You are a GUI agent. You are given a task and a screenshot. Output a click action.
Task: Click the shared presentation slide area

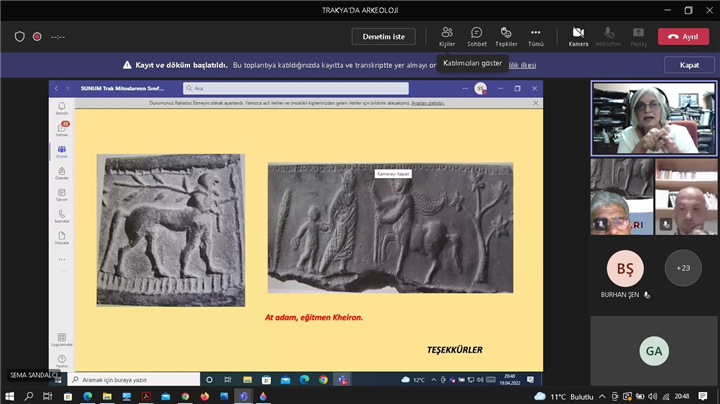(x=309, y=240)
